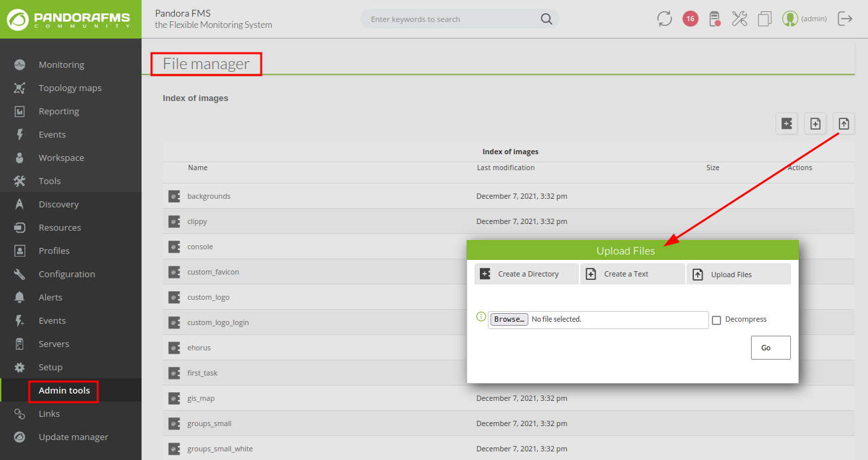Click the Browse... file button
This screenshot has height=460, width=868.
tap(509, 320)
